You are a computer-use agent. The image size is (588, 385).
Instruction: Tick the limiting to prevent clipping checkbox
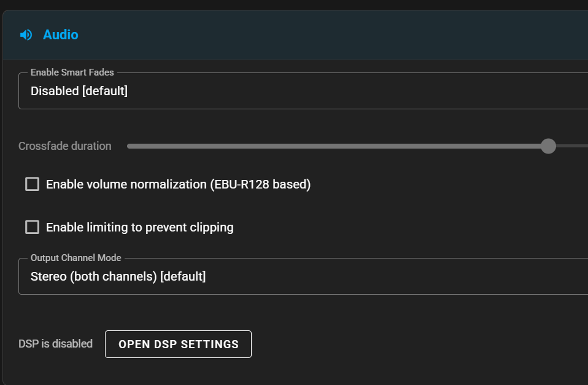coord(32,227)
